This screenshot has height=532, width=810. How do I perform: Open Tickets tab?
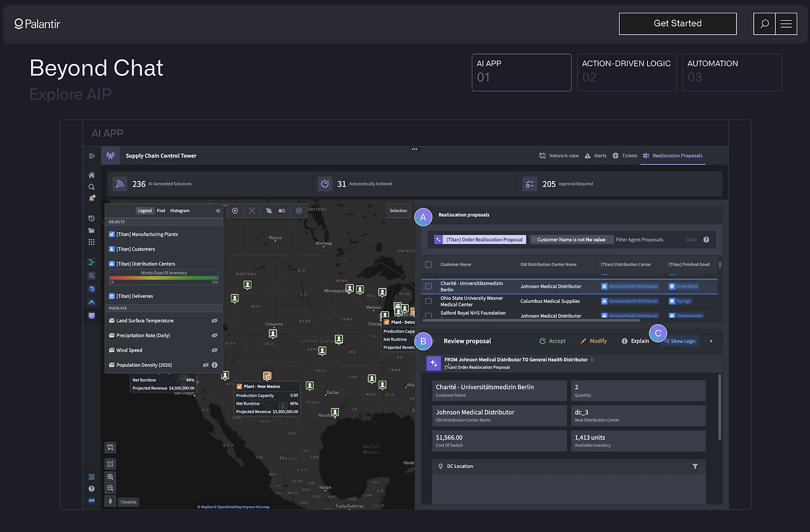pos(625,156)
